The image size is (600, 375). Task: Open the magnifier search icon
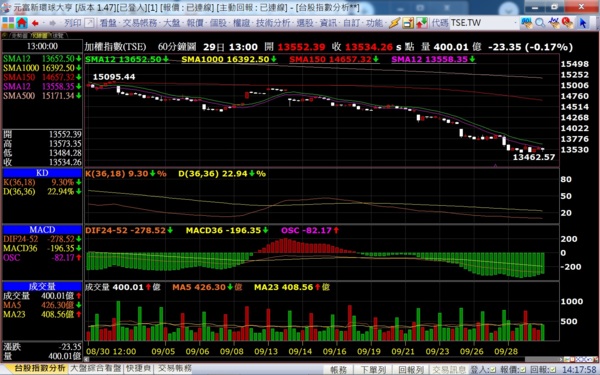click(540, 23)
